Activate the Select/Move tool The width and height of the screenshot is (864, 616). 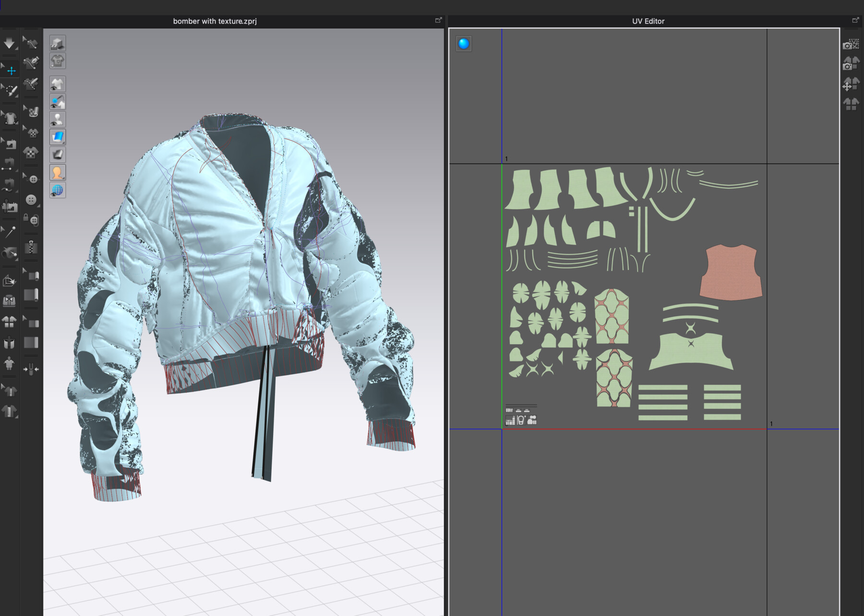[x=11, y=70]
